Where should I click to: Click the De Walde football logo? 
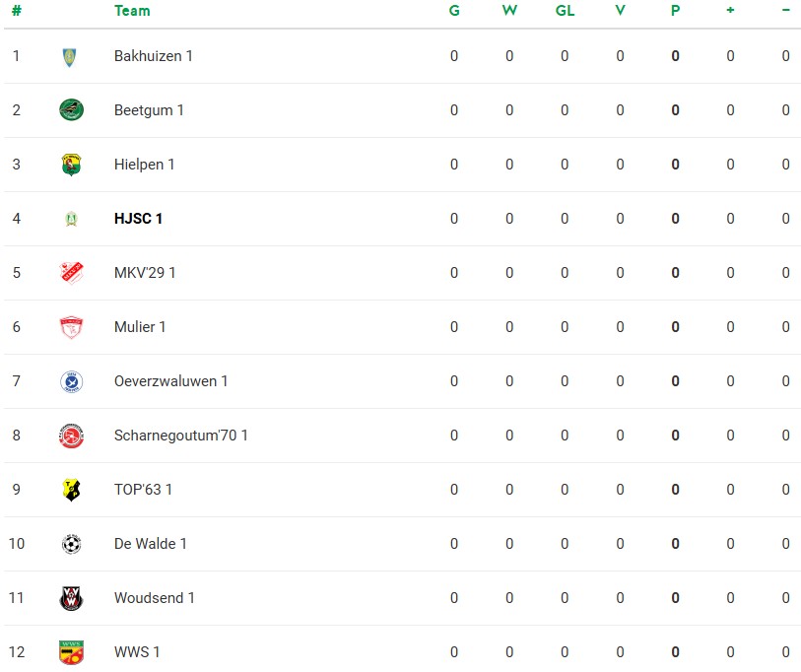72,544
